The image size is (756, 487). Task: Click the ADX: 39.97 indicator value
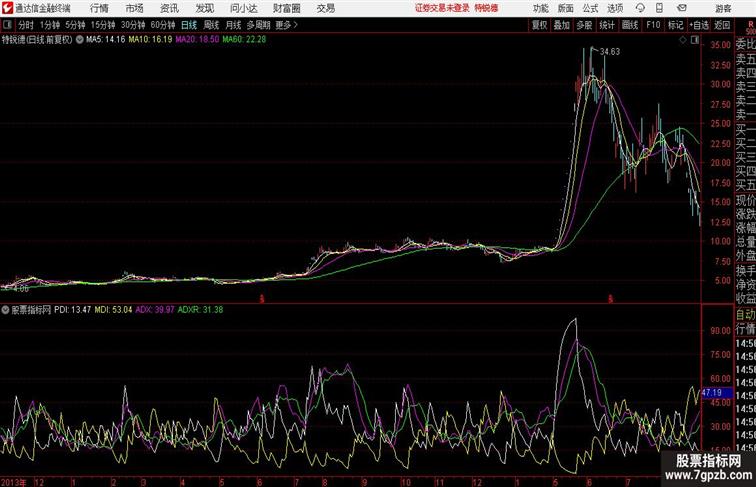pyautogui.click(x=155, y=310)
